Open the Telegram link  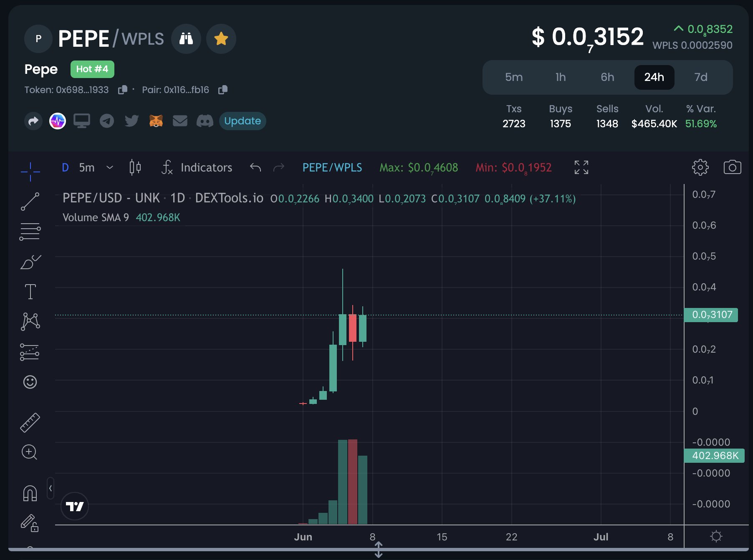pos(107,121)
